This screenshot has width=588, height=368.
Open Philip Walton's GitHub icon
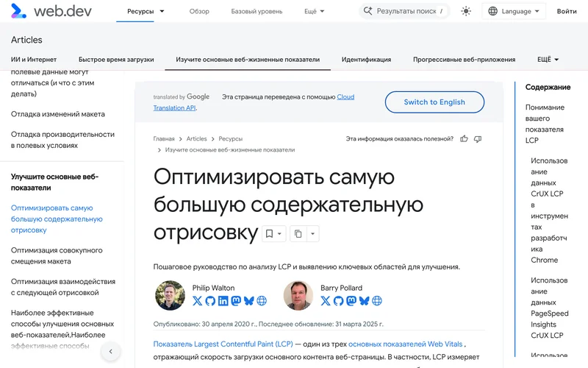210,301
